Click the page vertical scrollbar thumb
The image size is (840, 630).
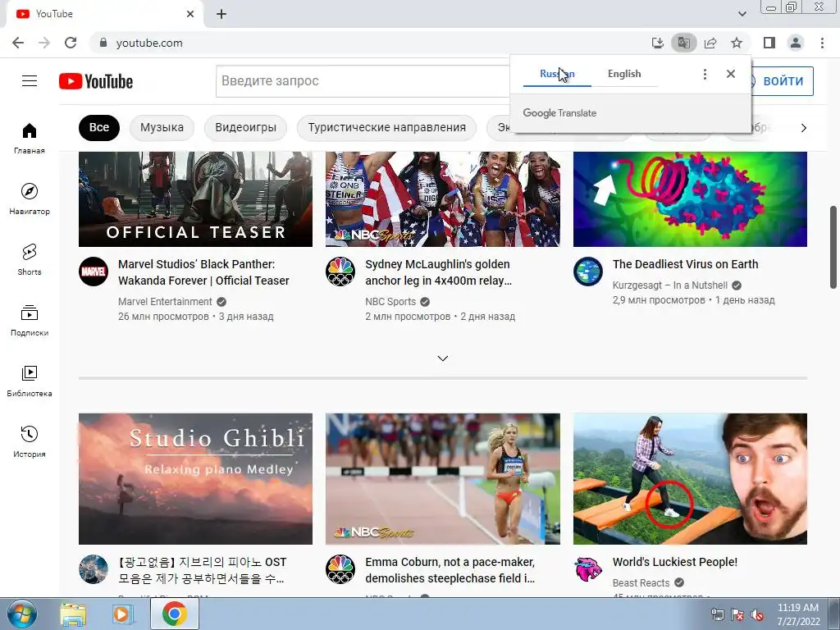[833, 248]
